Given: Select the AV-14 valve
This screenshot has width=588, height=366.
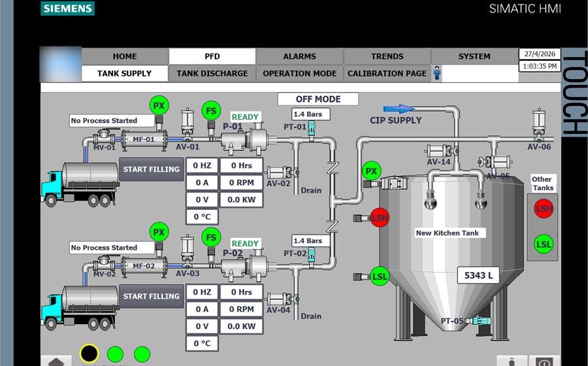Looking at the screenshot, I should point(442,151).
